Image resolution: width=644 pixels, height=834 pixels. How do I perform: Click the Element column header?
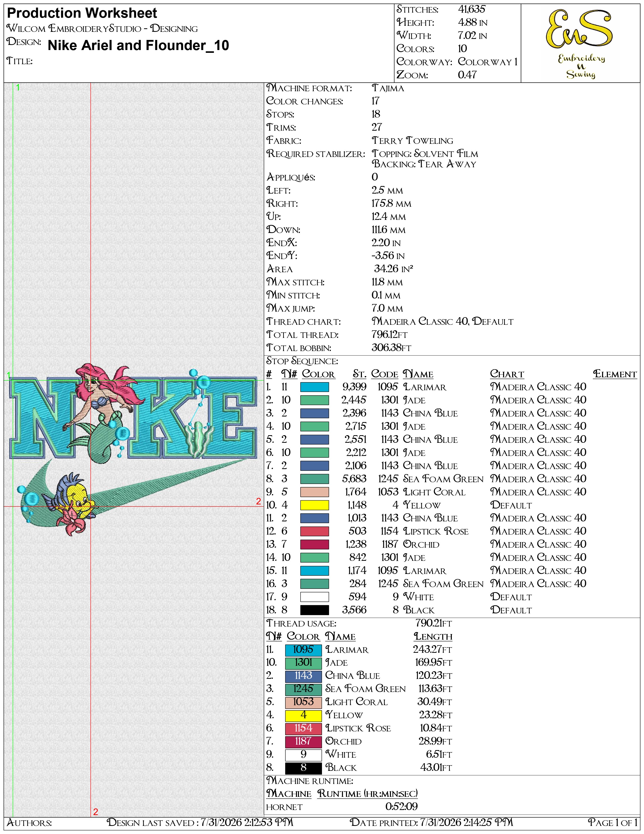coord(615,374)
